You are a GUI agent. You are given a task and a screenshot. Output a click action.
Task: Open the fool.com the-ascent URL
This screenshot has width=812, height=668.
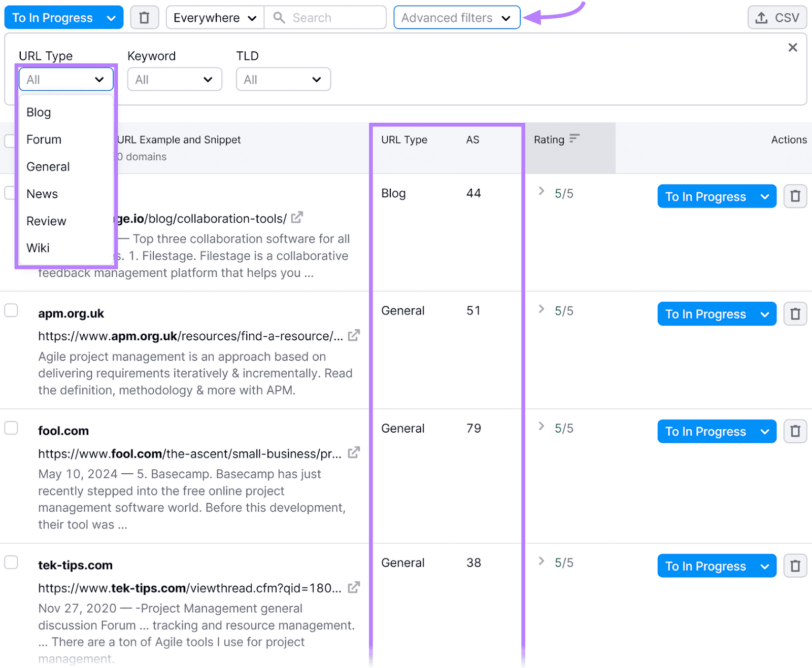point(190,453)
